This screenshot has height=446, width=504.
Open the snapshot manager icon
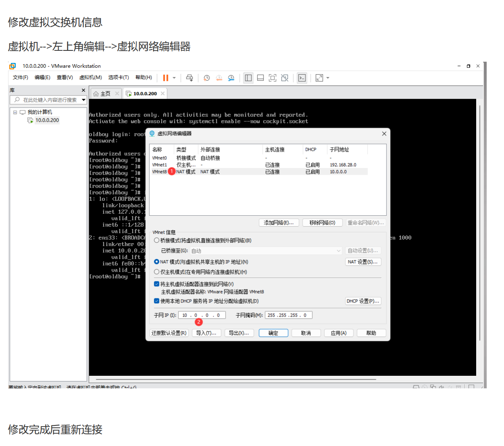pos(231,78)
